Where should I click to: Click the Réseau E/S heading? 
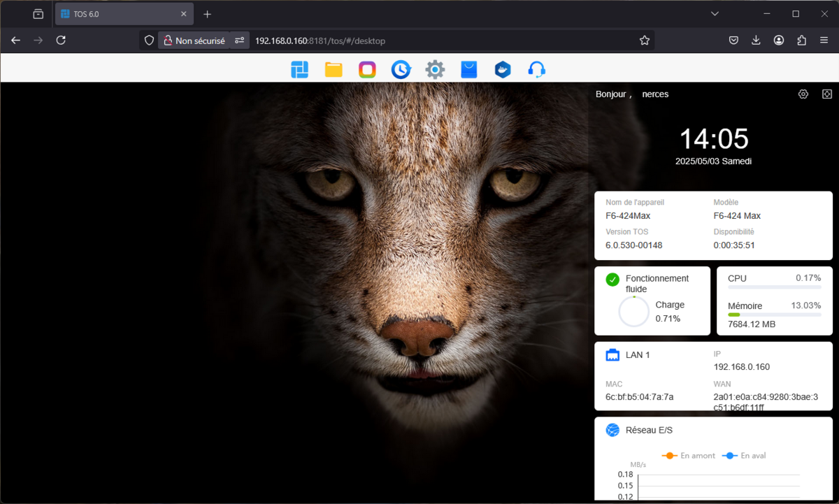[x=649, y=430]
